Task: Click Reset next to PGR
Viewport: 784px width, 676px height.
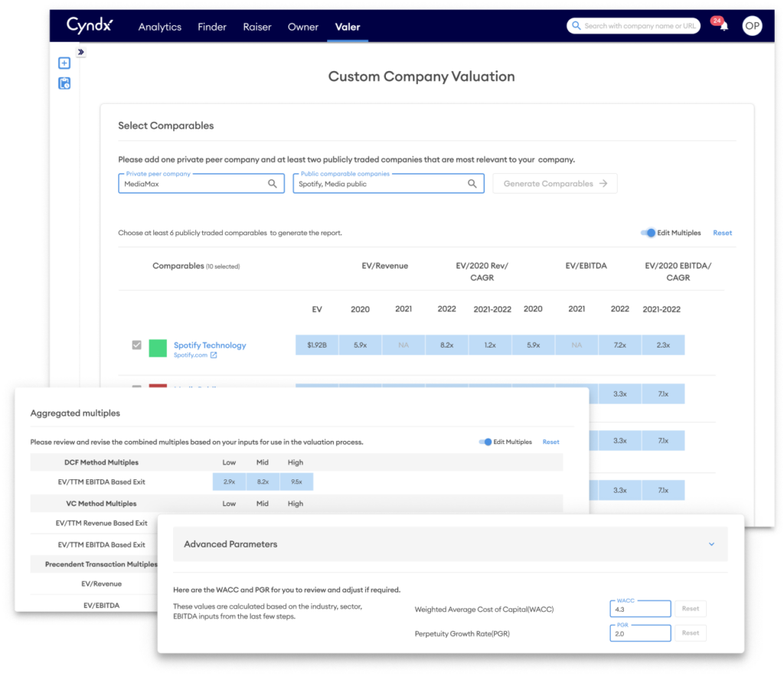Action: [691, 633]
